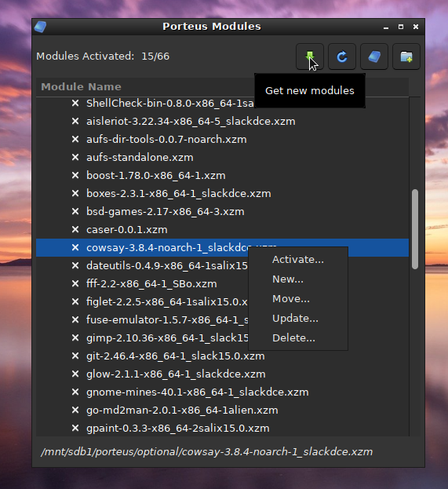Click the X status icon beside ShellCheck-bin row

(75, 103)
